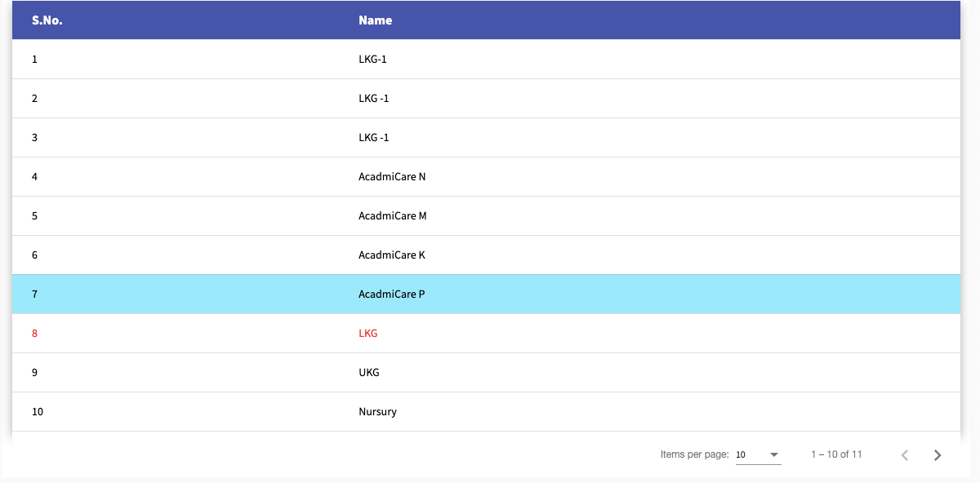980x483 pixels.
Task: Select row 3 labeled LKG -1
Action: coord(374,137)
